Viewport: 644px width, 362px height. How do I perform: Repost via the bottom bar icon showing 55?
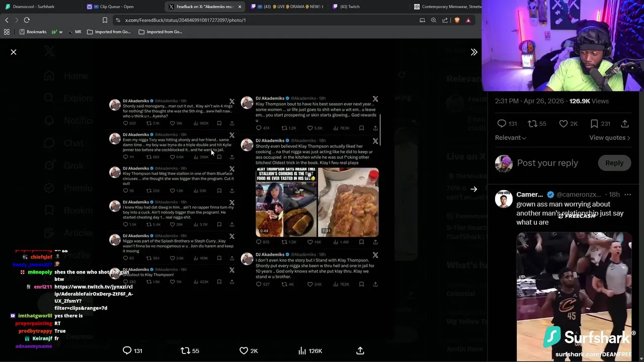[x=190, y=351]
